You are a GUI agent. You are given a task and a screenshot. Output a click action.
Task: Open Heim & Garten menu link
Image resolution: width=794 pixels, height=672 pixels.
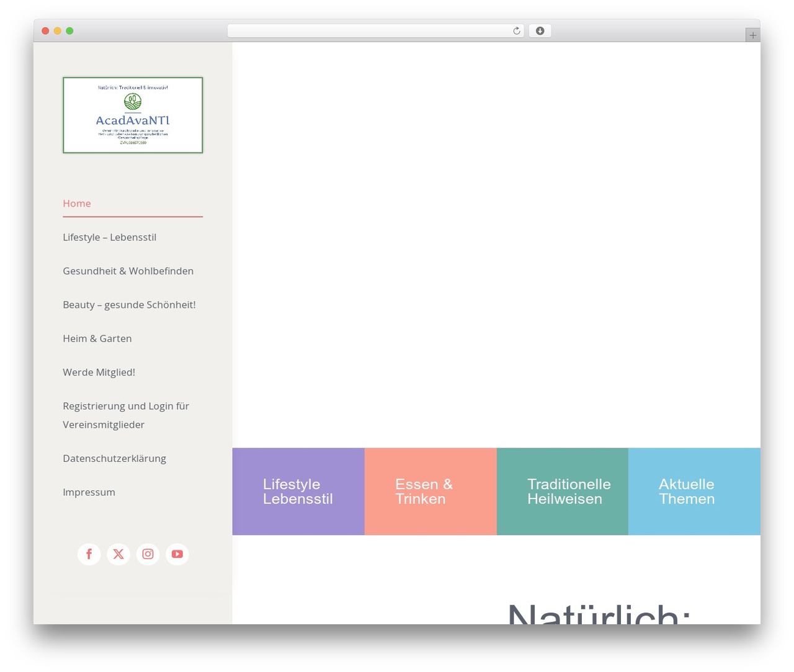pos(97,338)
